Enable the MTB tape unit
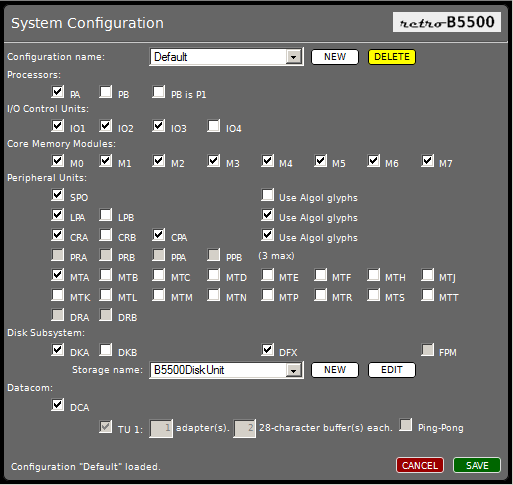 point(106,275)
